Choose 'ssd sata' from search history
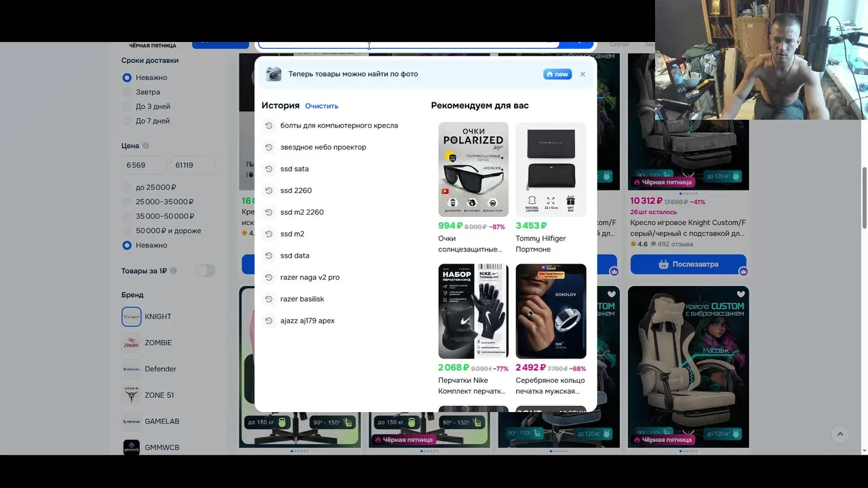Image resolution: width=868 pixels, height=488 pixels. (294, 169)
